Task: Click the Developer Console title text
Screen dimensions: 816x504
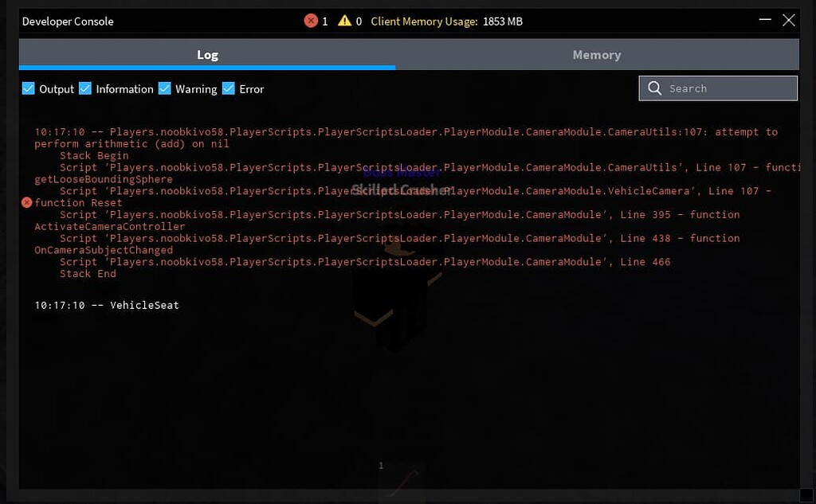Action: coord(68,21)
